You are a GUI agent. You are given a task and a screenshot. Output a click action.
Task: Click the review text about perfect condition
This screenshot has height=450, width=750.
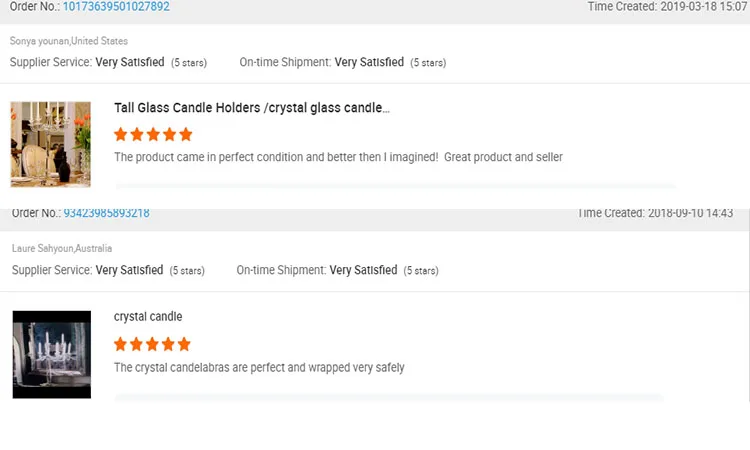338,157
